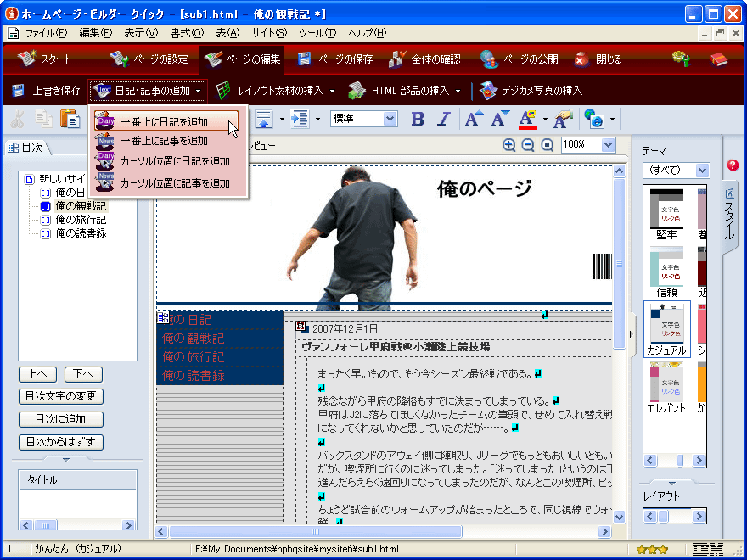Screen dimensions: 747x560
Task: Click the cut scissors icon
Action: click(x=17, y=119)
